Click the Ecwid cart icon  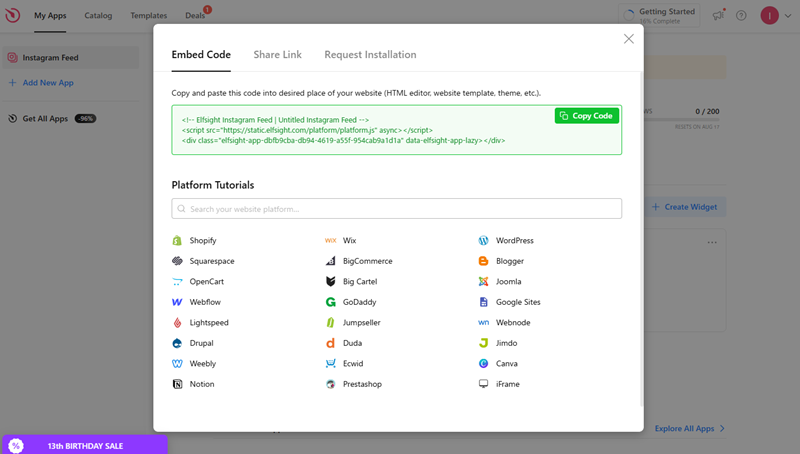coord(331,364)
